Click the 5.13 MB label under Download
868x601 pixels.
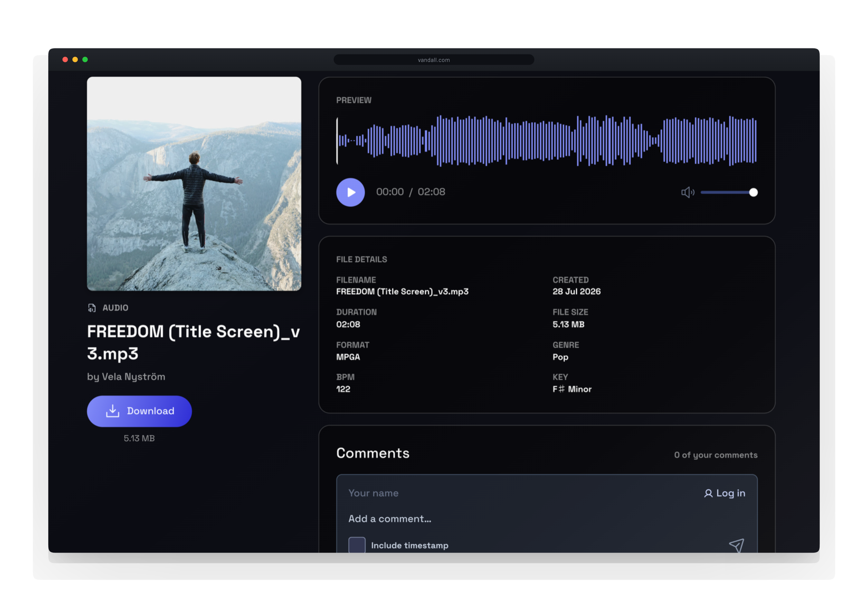click(139, 438)
